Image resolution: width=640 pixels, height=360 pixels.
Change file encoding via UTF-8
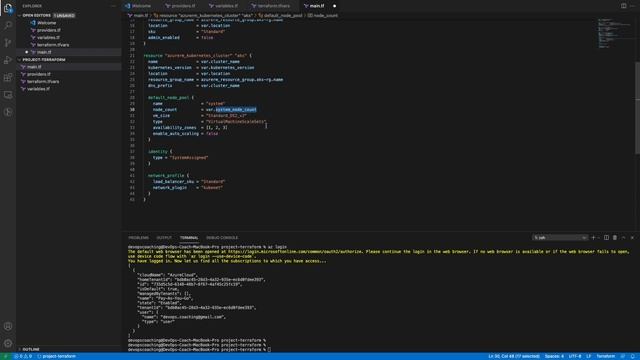click(x=575, y=356)
